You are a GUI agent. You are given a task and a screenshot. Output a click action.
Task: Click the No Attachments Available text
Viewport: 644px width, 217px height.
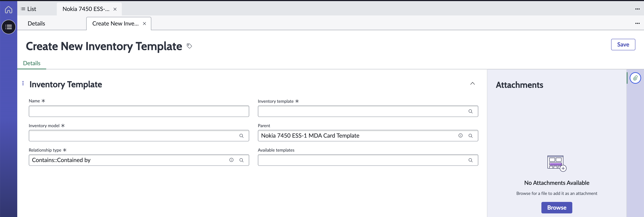(x=556, y=183)
